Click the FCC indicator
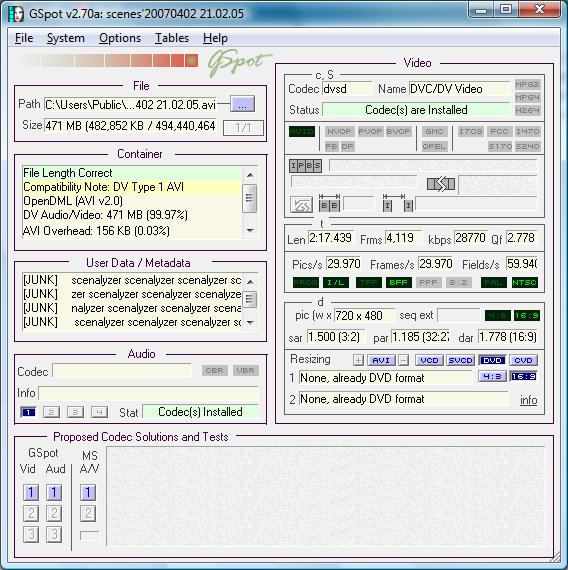This screenshot has height=570, width=568. pyautogui.click(x=499, y=132)
